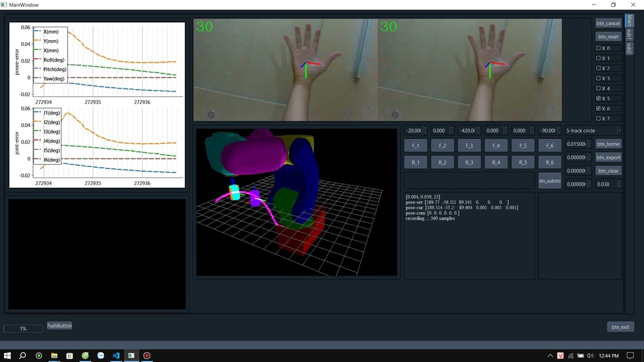This screenshot has width=644, height=362.
Task: Open Microsoft Store taskbar icon
Action: (x=69, y=355)
